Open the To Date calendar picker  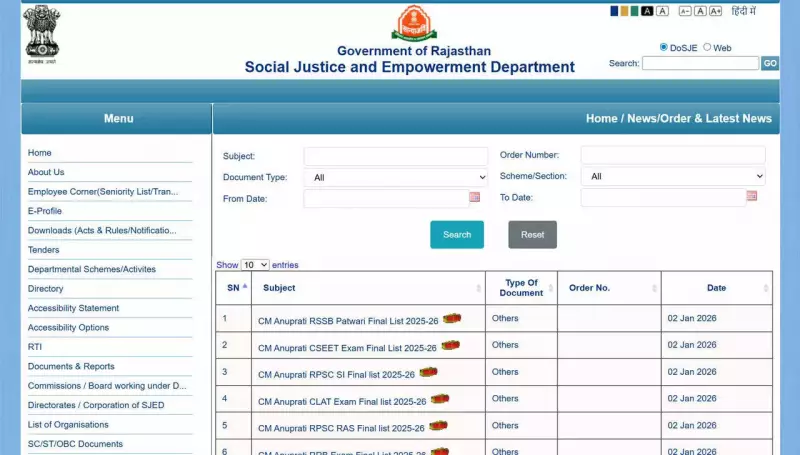(x=752, y=196)
